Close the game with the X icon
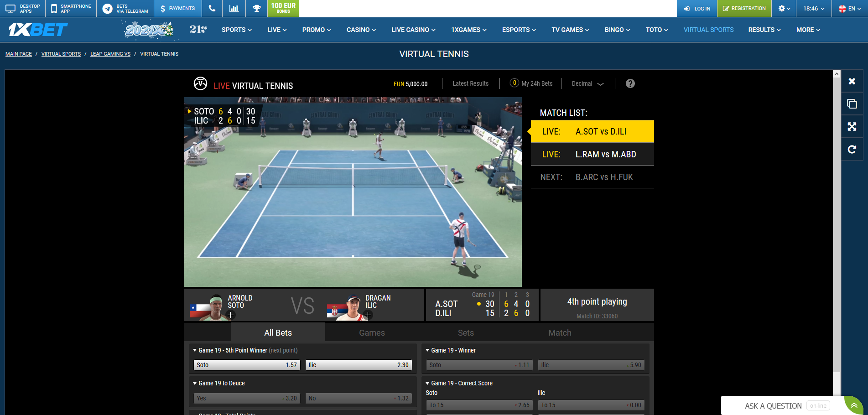 [x=852, y=81]
